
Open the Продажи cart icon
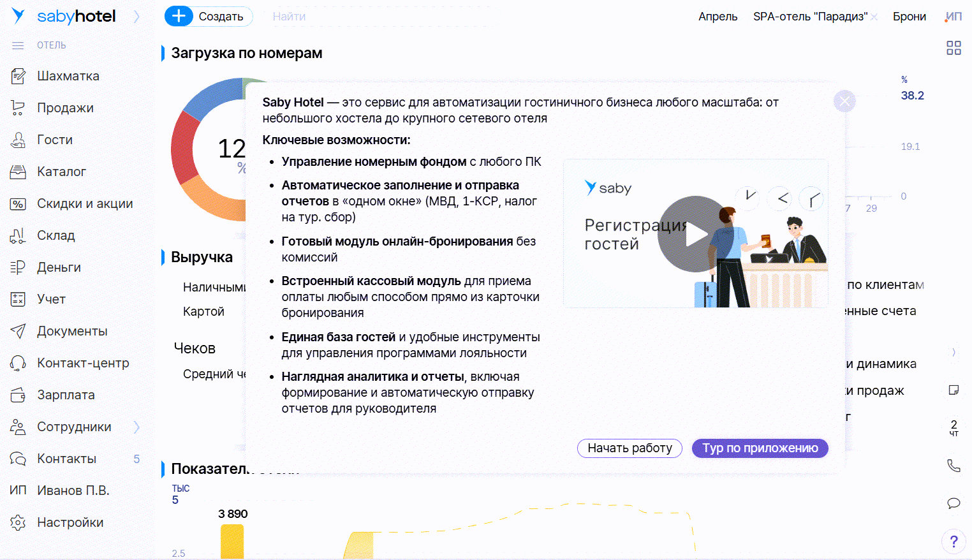(x=18, y=108)
